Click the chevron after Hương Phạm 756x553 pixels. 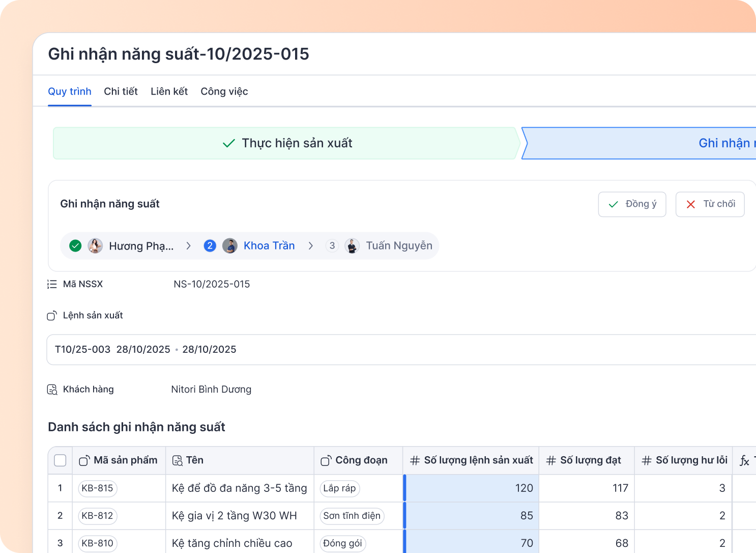click(x=188, y=246)
